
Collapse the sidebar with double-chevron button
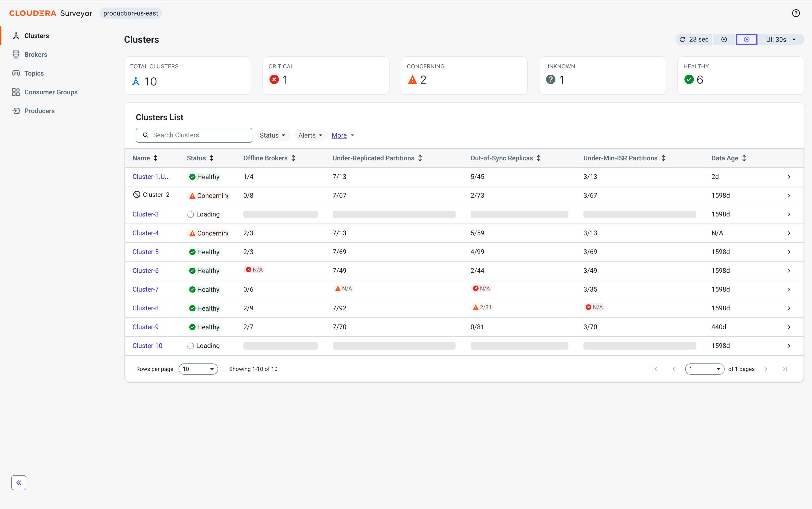[x=19, y=482]
